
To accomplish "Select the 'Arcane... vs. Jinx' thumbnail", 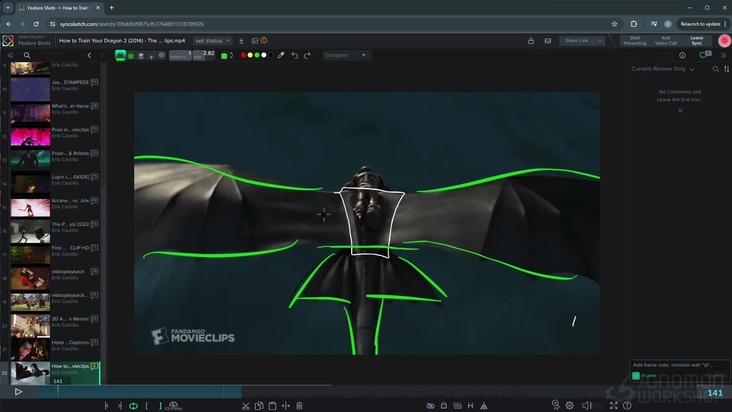I will point(30,208).
